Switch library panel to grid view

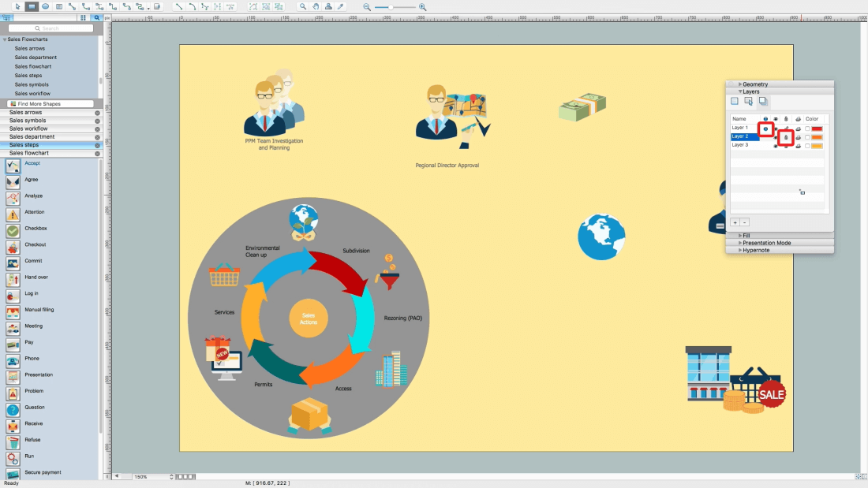click(x=83, y=17)
